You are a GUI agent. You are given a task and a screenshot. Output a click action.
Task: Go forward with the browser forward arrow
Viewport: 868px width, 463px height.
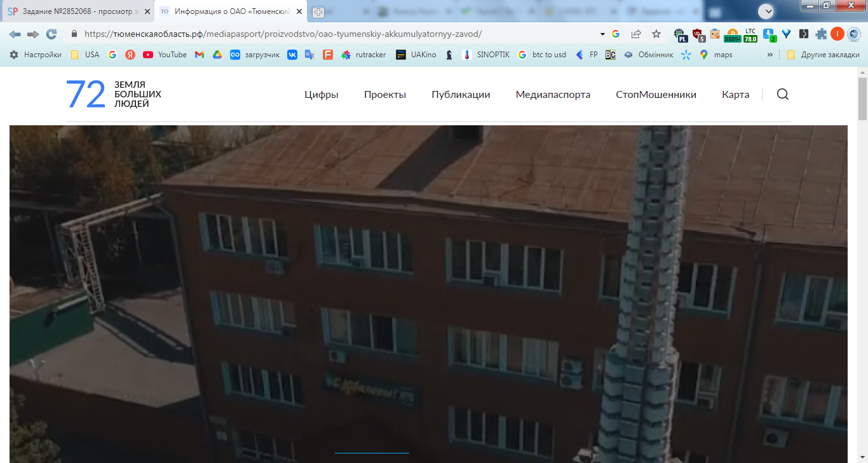33,34
